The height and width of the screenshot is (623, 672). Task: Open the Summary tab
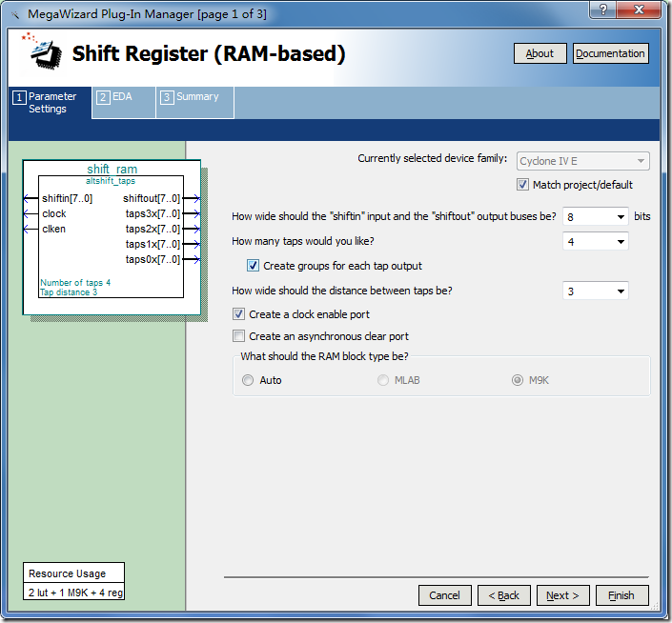[195, 102]
